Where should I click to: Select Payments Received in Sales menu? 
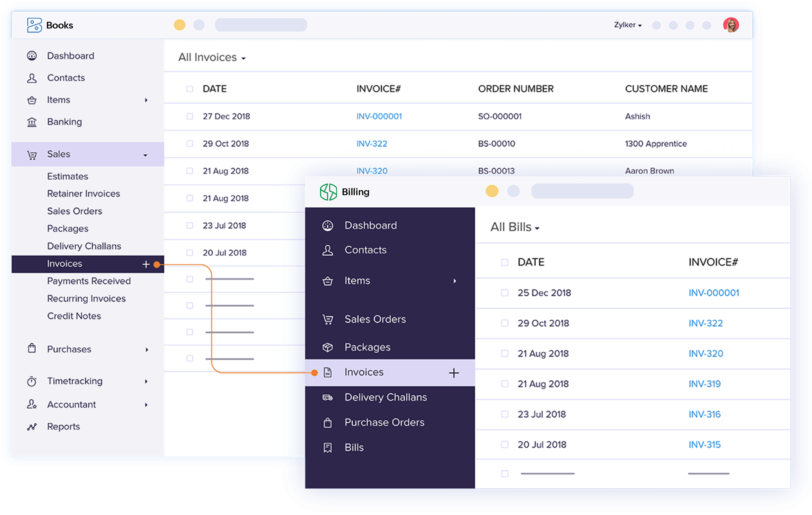point(89,281)
